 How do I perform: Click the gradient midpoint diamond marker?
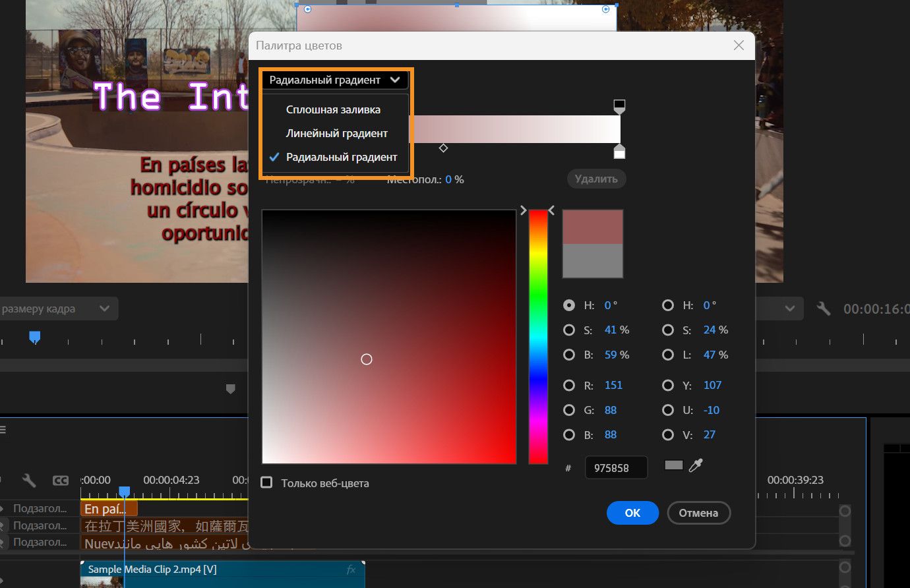(443, 148)
